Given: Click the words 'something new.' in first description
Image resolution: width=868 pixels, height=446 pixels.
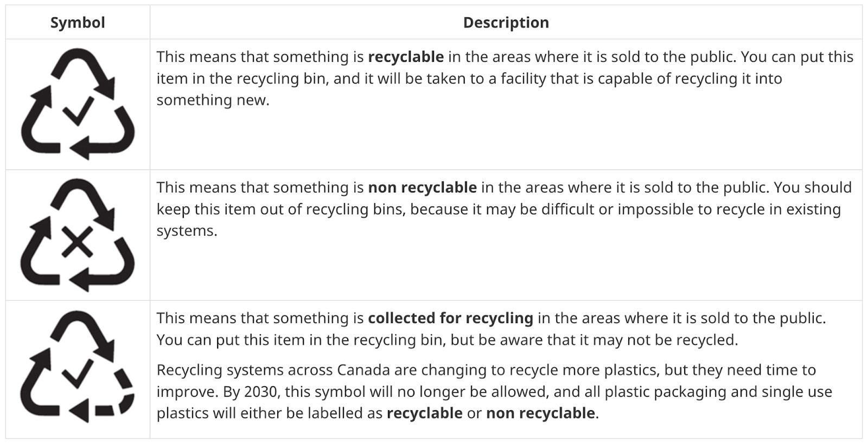Looking at the screenshot, I should (x=213, y=100).
